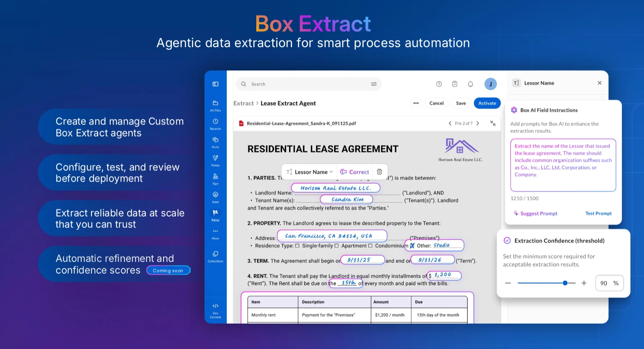Select extracted San Francisco address field
This screenshot has width=644, height=349.
tap(332, 236)
